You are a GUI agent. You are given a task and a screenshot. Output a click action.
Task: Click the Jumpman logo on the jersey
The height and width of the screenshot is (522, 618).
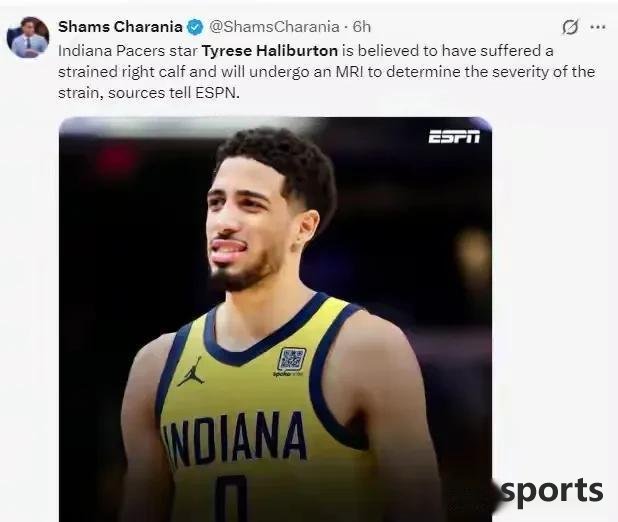(x=191, y=371)
